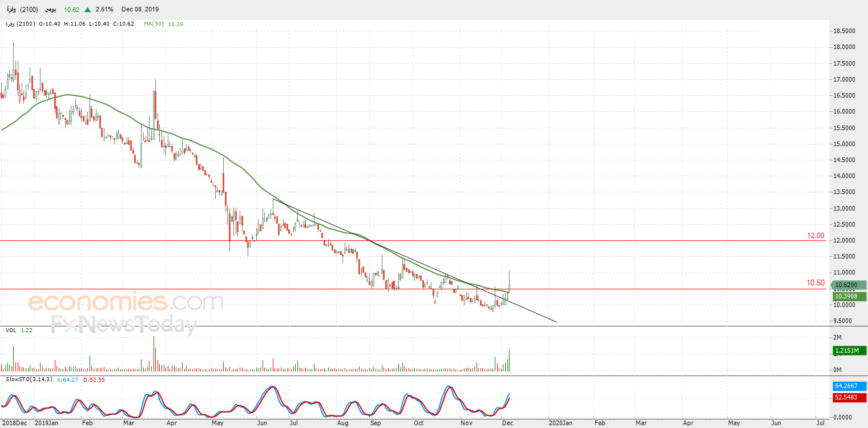Click the D:52.55 stochastic value
The image size is (868, 428).
[x=94, y=379]
